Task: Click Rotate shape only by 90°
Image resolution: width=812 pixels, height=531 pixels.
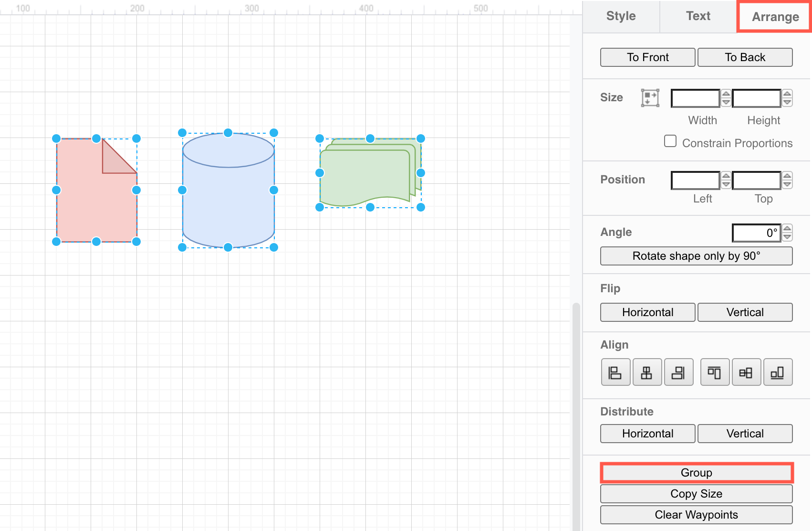Action: click(x=696, y=256)
